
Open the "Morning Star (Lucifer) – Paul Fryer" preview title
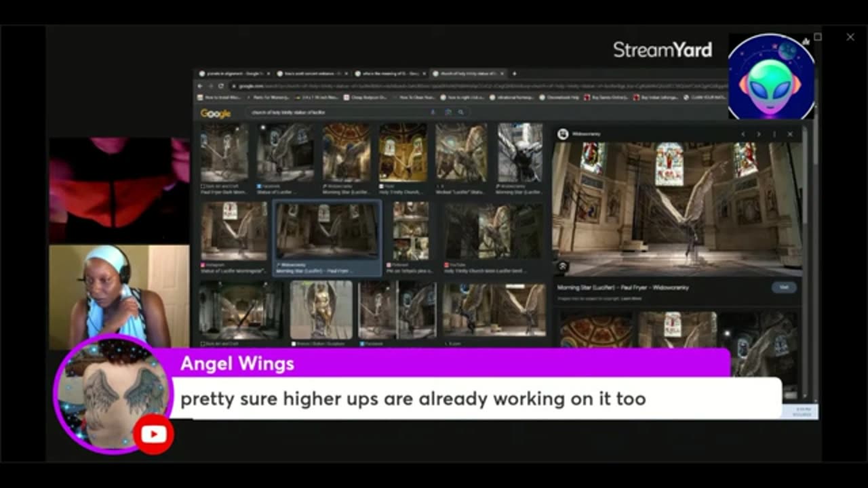(x=623, y=287)
